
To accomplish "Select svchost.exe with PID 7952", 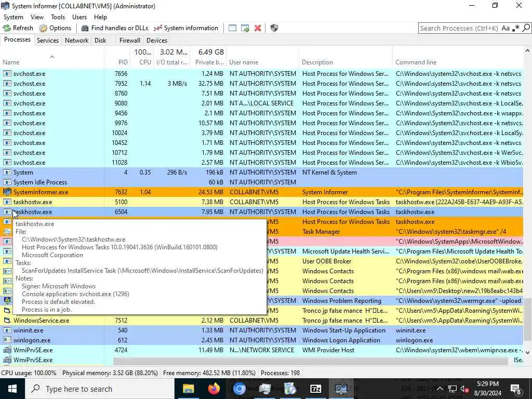I will click(262, 84).
